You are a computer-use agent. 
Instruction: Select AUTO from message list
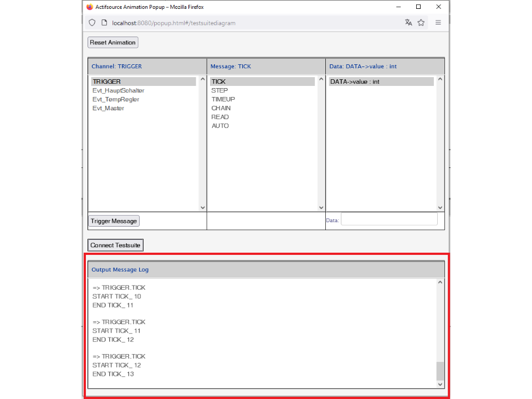(x=220, y=126)
